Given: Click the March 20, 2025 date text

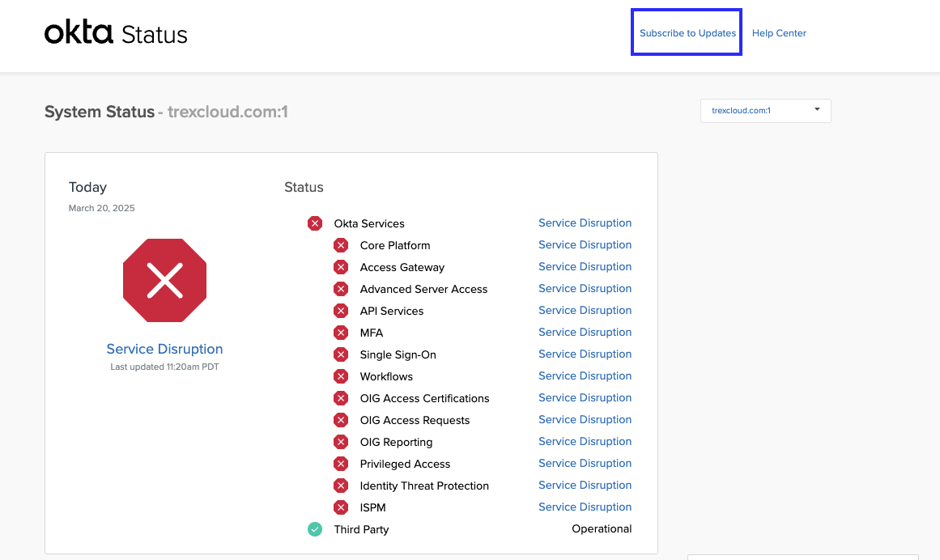Looking at the screenshot, I should (101, 208).
